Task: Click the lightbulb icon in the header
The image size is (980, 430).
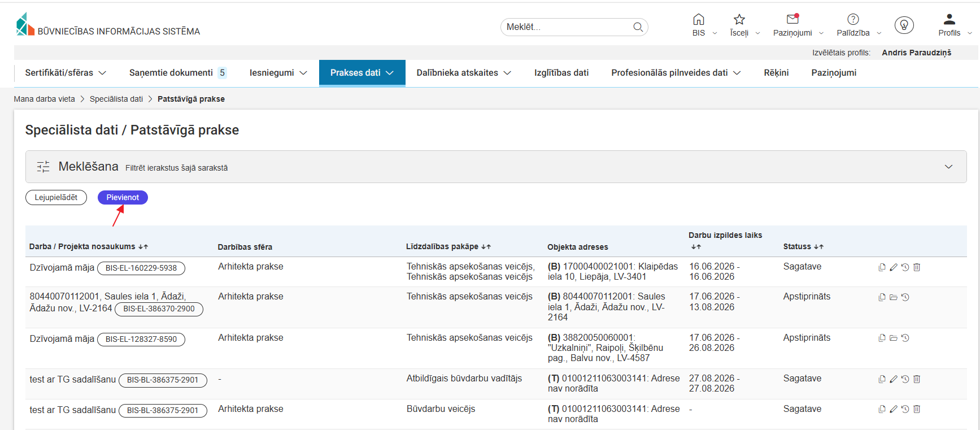Action: click(x=904, y=25)
